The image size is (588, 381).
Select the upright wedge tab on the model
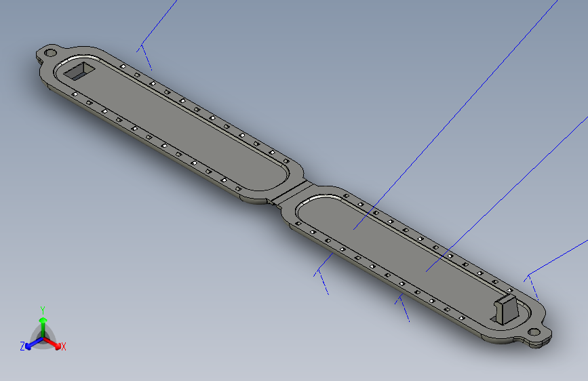coord(506,310)
